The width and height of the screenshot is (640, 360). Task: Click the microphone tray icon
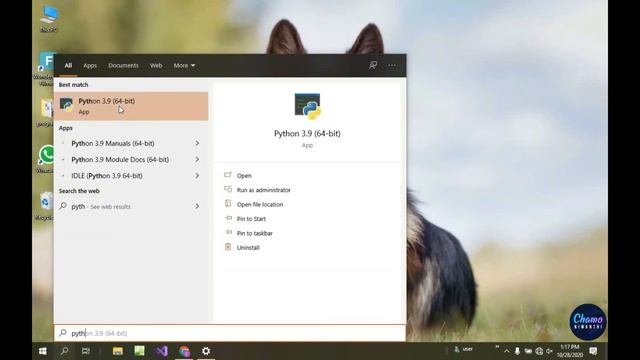tap(517, 351)
